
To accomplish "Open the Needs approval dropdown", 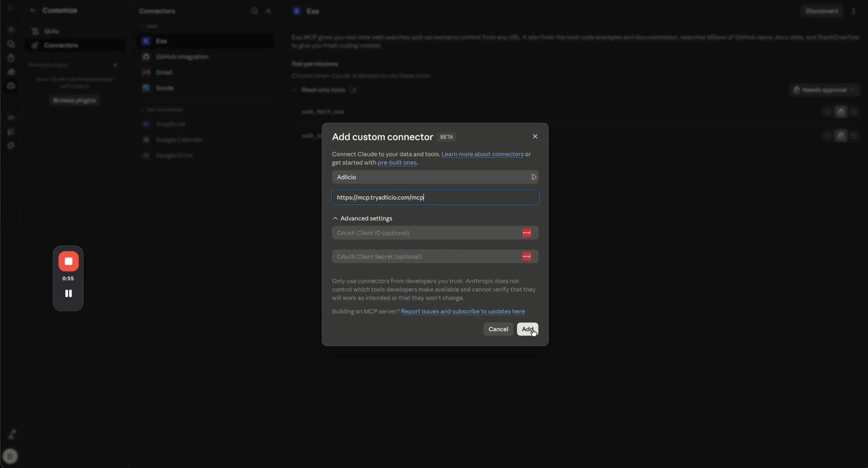I will (x=824, y=90).
